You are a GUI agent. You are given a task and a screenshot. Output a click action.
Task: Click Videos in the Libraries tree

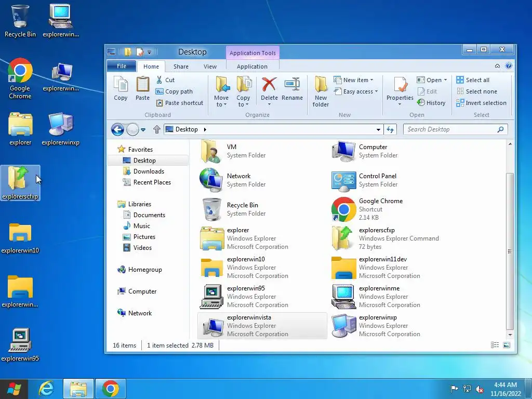(x=142, y=248)
